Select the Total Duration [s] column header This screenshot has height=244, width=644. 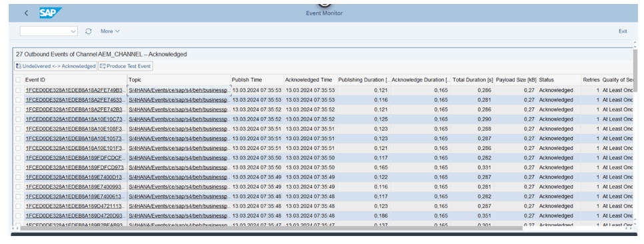coord(473,80)
